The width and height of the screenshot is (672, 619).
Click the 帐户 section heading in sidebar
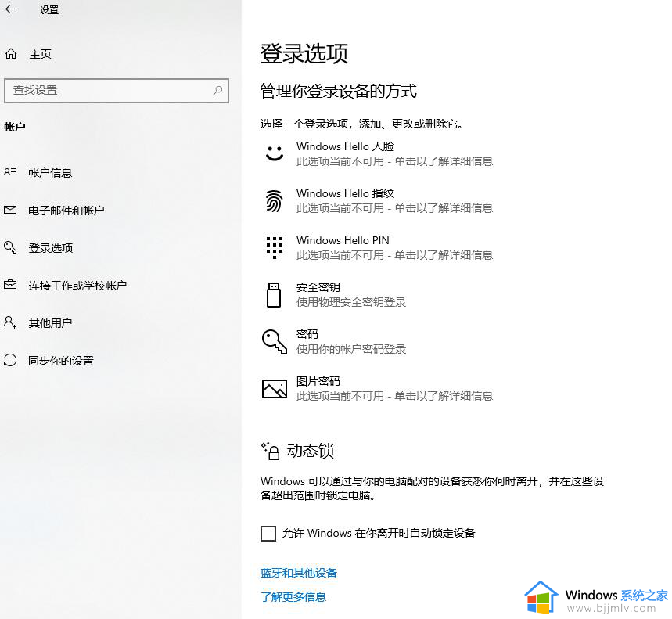(x=15, y=127)
